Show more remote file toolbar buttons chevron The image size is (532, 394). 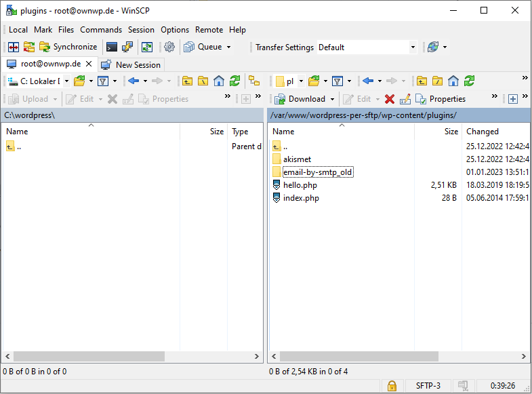[x=495, y=96]
